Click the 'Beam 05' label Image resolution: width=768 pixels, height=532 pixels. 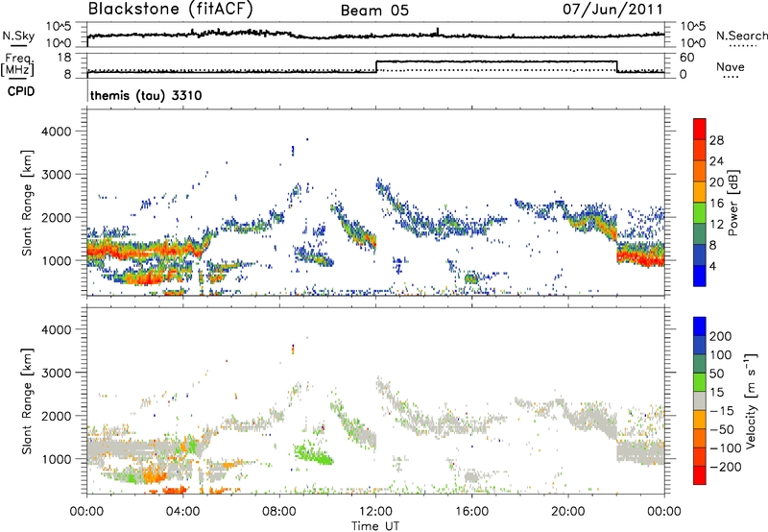(374, 11)
